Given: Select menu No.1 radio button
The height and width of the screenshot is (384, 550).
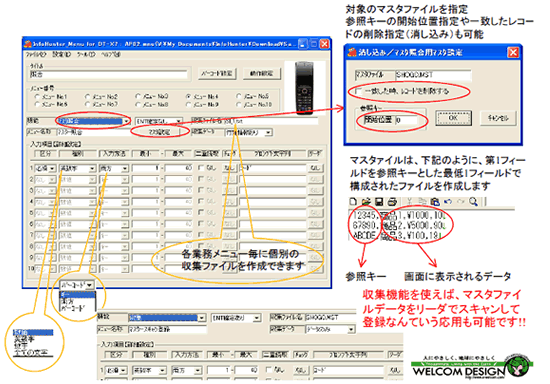Looking at the screenshot, I should (x=37, y=96).
